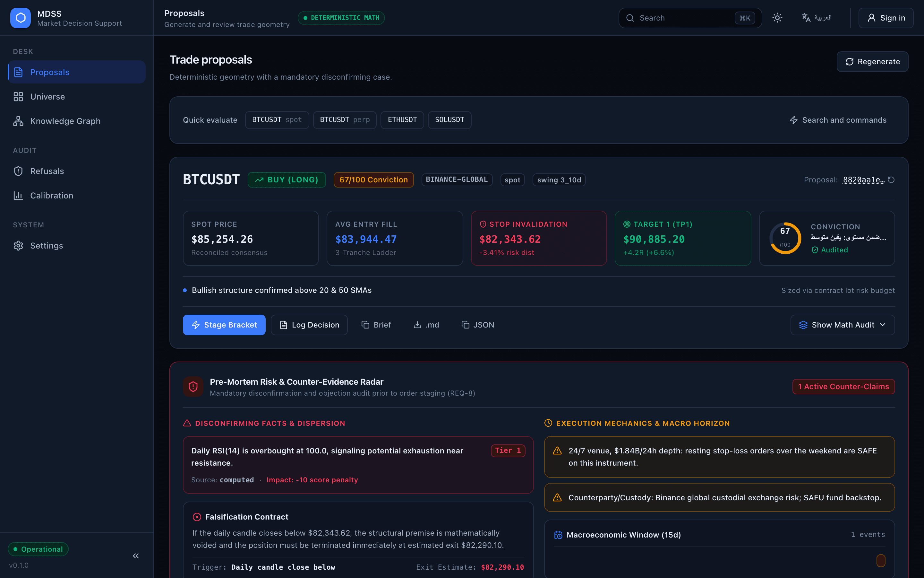Click the Falsification Contract X icon
The width and height of the screenshot is (924, 578).
coord(197,517)
